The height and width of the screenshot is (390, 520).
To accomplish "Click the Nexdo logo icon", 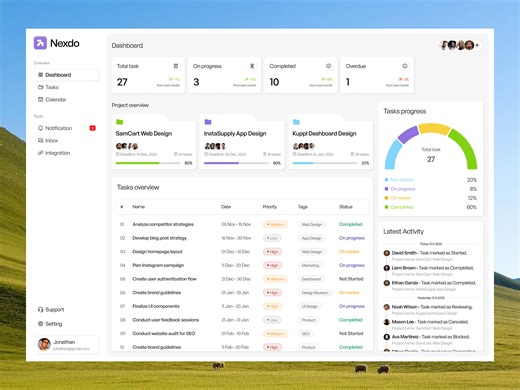I will coord(40,43).
